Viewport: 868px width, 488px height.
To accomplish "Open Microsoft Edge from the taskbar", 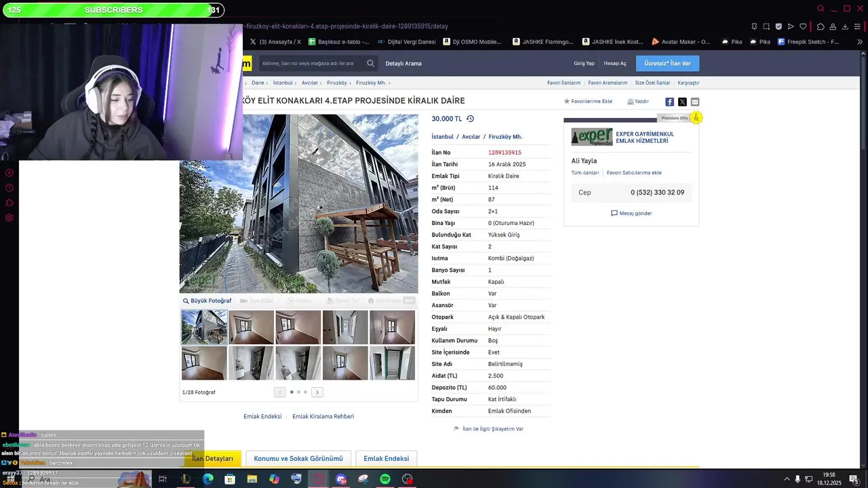I will pos(208,479).
